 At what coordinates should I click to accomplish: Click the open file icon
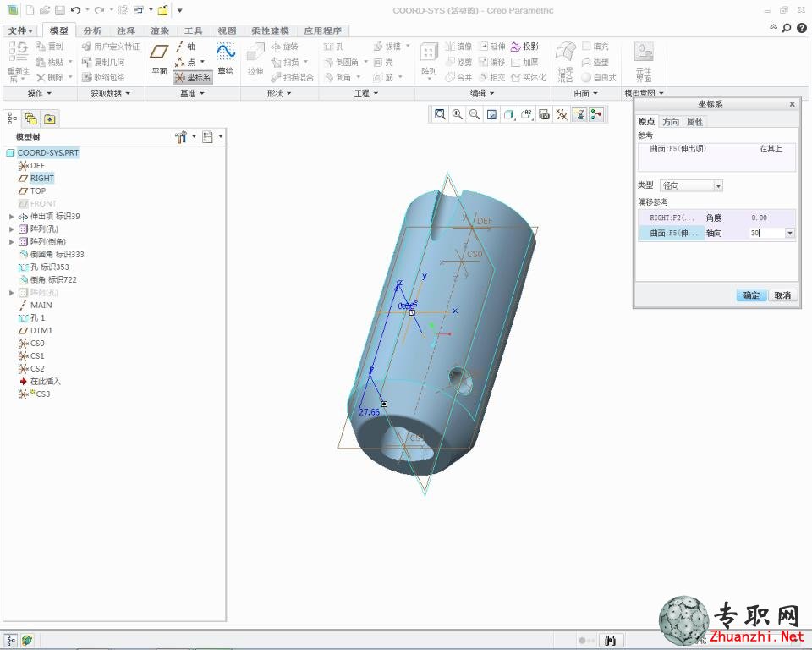[45, 10]
